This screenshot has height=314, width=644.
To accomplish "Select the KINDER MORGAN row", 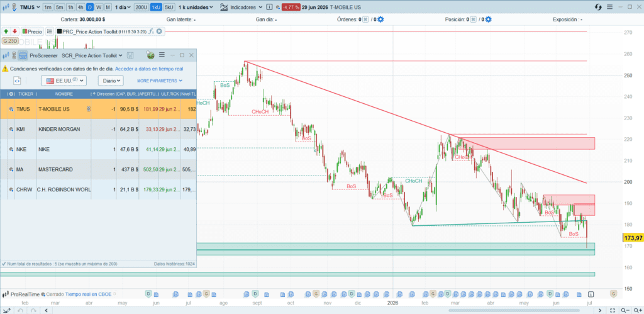I will (99, 129).
